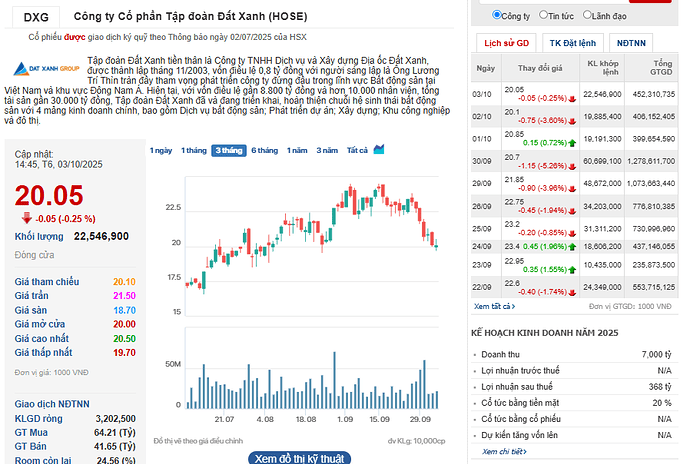Click Giá trần value 21.50
The height and width of the screenshot is (464, 690).
tap(124, 296)
